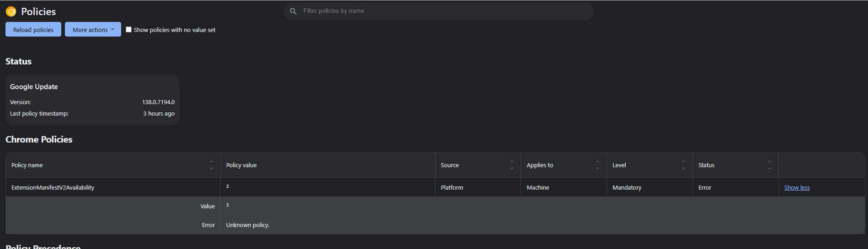Click the Value label in expanded row

click(x=208, y=207)
